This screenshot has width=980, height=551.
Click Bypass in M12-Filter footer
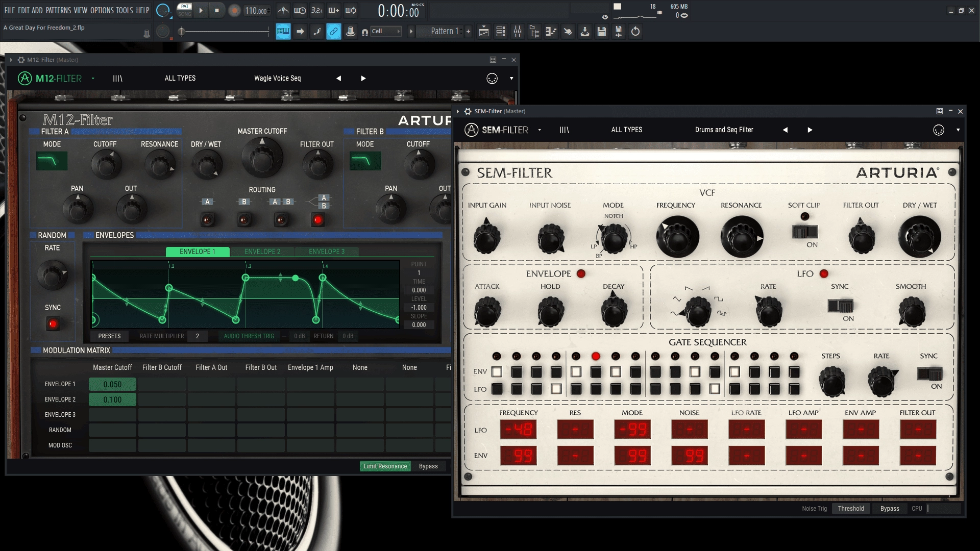(x=428, y=466)
